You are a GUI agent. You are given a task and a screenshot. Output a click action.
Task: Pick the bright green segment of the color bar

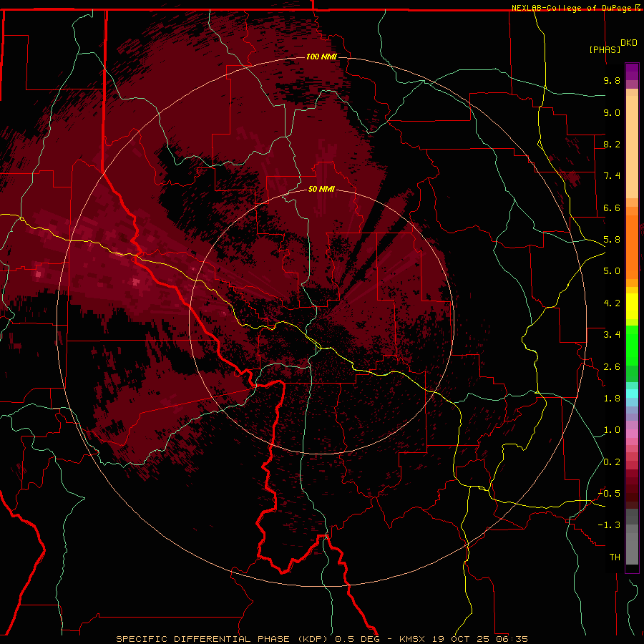point(632,345)
